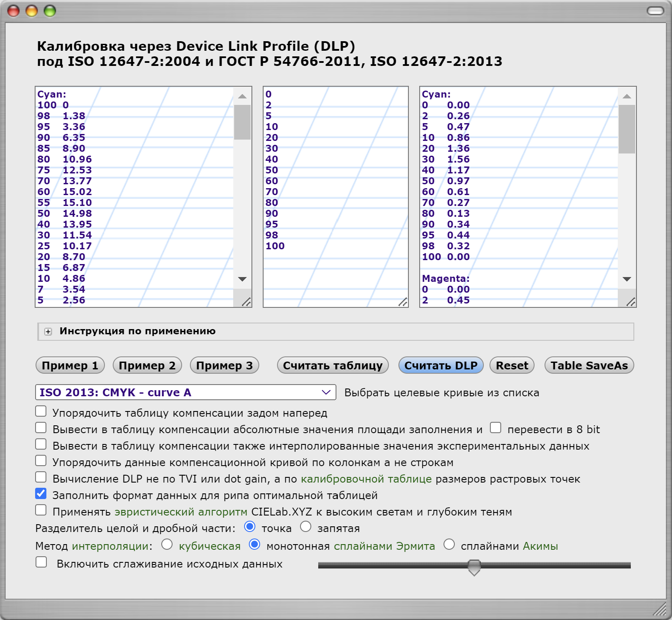
Task: Choose 'кубическая' interpolation method
Action: tap(167, 544)
